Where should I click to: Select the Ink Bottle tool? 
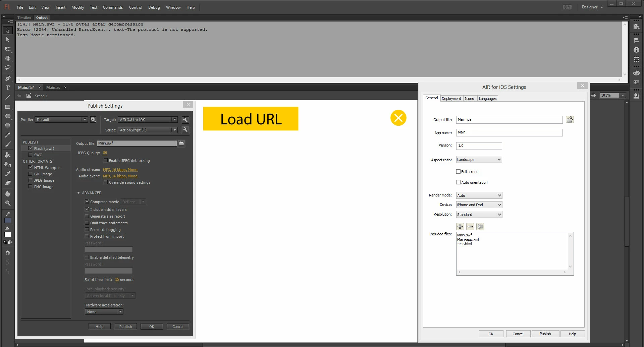[7, 164]
